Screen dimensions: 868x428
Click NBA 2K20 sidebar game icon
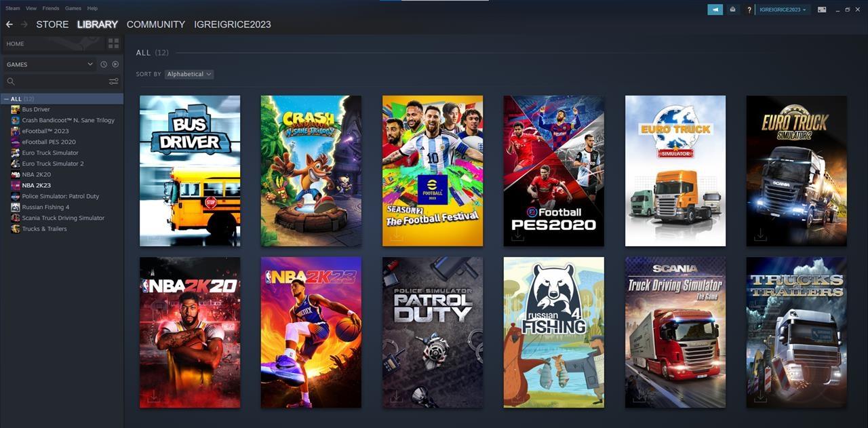[x=16, y=174]
